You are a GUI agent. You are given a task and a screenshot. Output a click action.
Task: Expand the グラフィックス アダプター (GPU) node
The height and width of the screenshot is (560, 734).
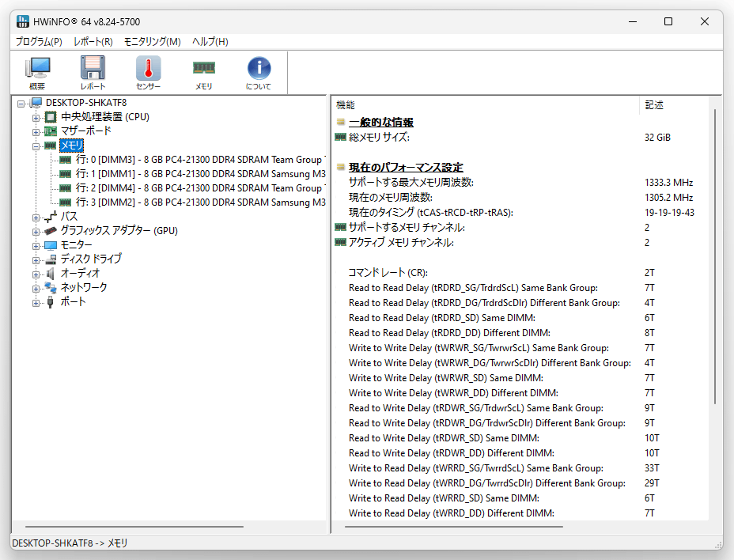coord(36,231)
